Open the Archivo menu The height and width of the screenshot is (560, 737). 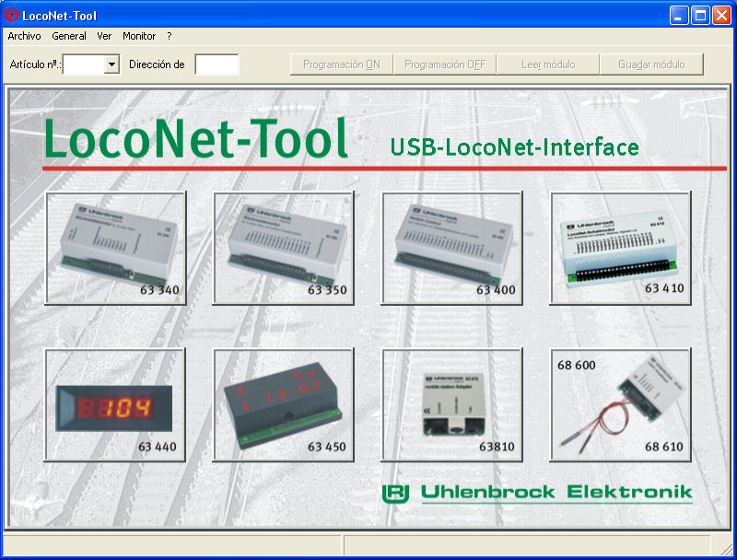point(25,36)
